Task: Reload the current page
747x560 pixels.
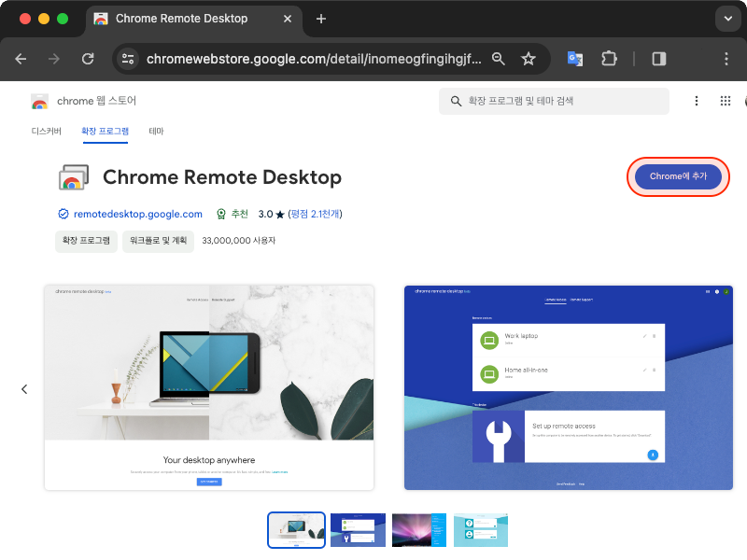Action: pyautogui.click(x=88, y=58)
